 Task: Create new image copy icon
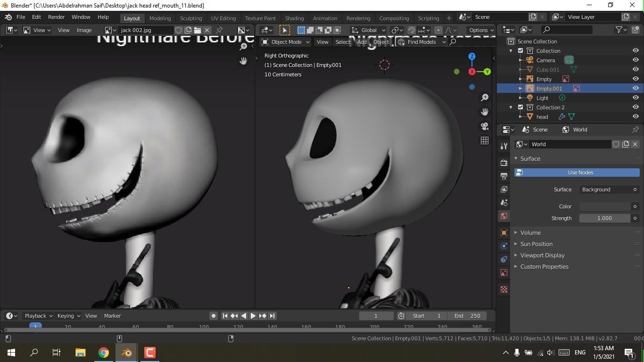click(x=188, y=30)
